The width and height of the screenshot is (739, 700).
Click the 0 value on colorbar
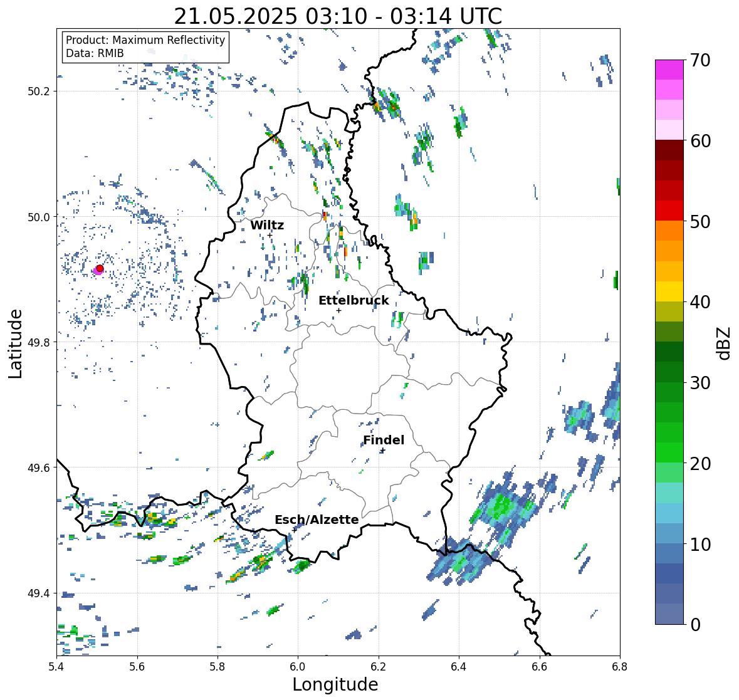click(696, 625)
